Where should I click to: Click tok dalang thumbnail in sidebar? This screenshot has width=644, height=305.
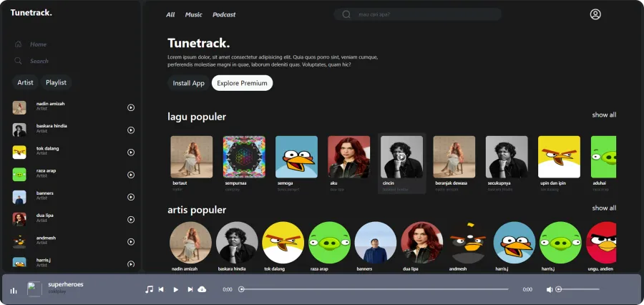click(19, 152)
